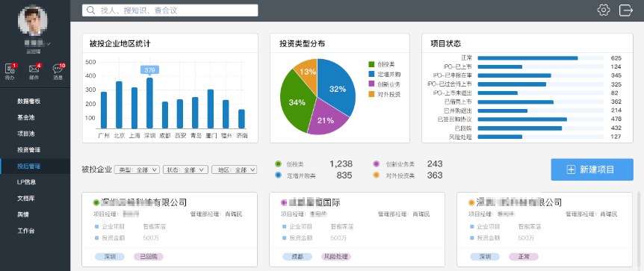The image size is (644, 271).
Task: Open the 待办 to-do icon
Action: pos(10,69)
